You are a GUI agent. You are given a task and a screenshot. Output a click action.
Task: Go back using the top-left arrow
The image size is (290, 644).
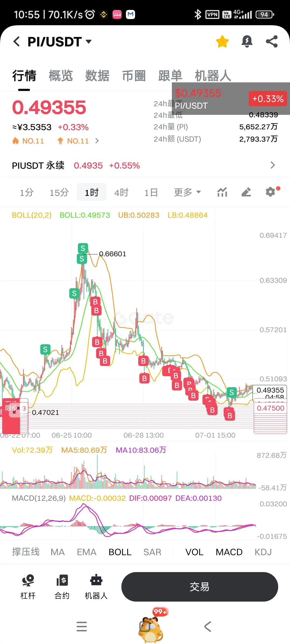point(17,42)
